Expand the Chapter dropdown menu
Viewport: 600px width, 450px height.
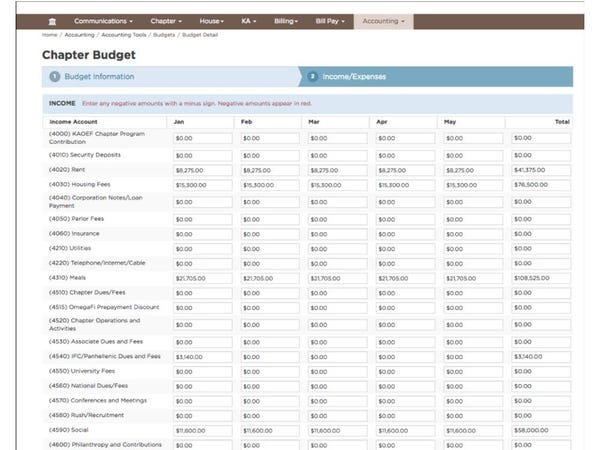point(166,21)
